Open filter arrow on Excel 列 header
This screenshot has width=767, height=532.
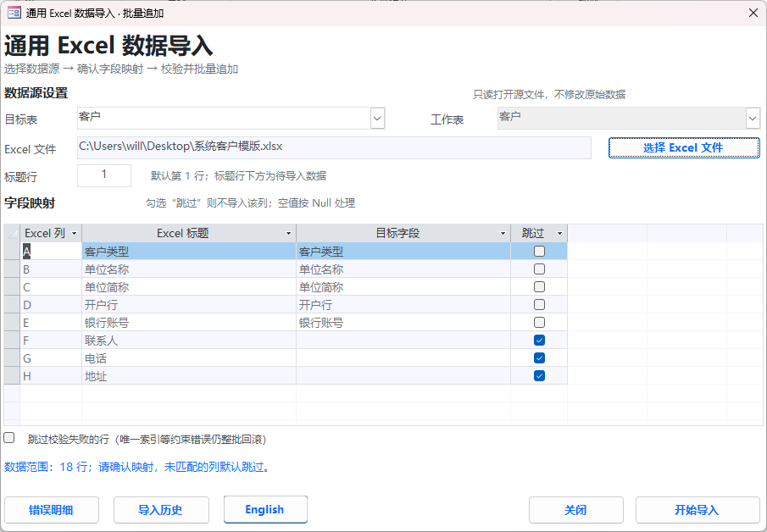[75, 234]
